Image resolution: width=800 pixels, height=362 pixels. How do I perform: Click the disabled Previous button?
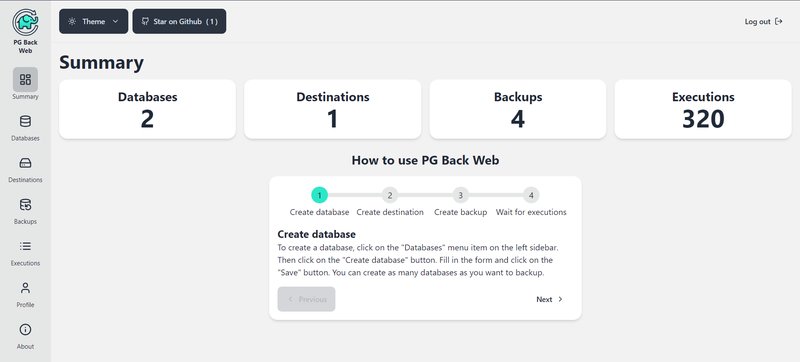(x=306, y=299)
